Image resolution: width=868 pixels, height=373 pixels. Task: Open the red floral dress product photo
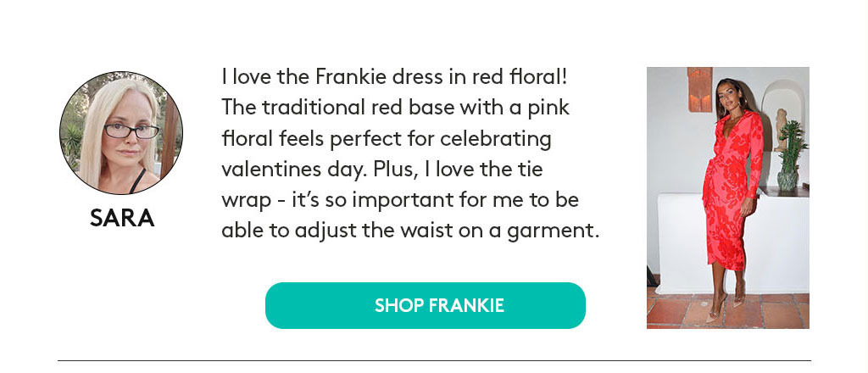(728, 198)
